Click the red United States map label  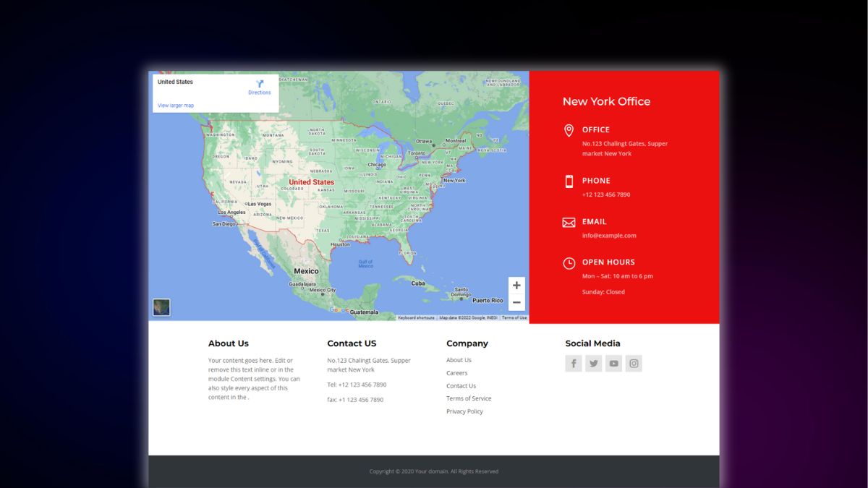click(312, 182)
